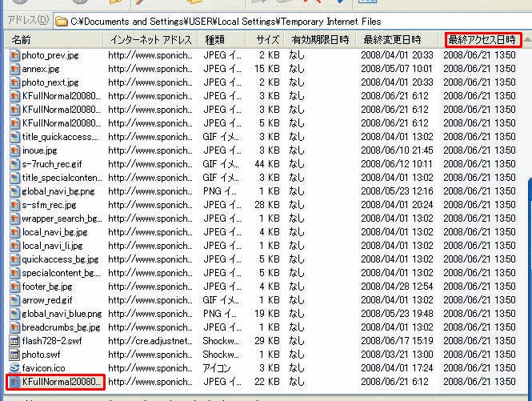
Task: Click the 2008/05/07 10:01 modified date
Action: [x=397, y=69]
